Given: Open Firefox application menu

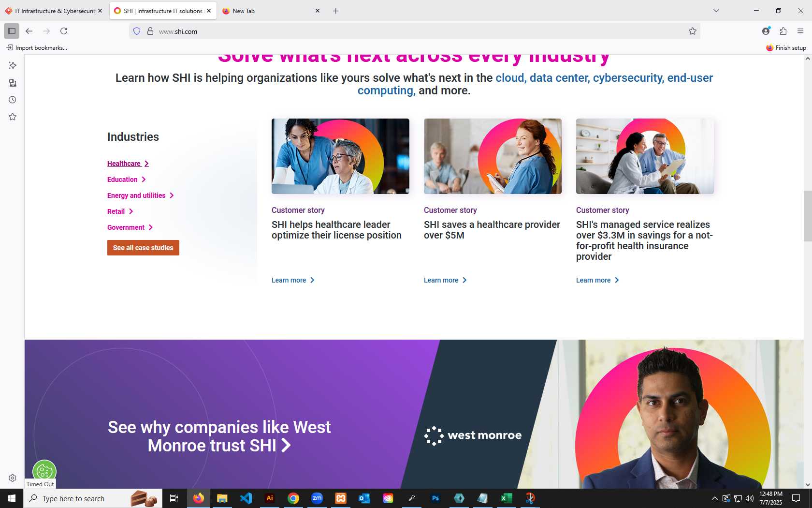Looking at the screenshot, I should tap(800, 31).
